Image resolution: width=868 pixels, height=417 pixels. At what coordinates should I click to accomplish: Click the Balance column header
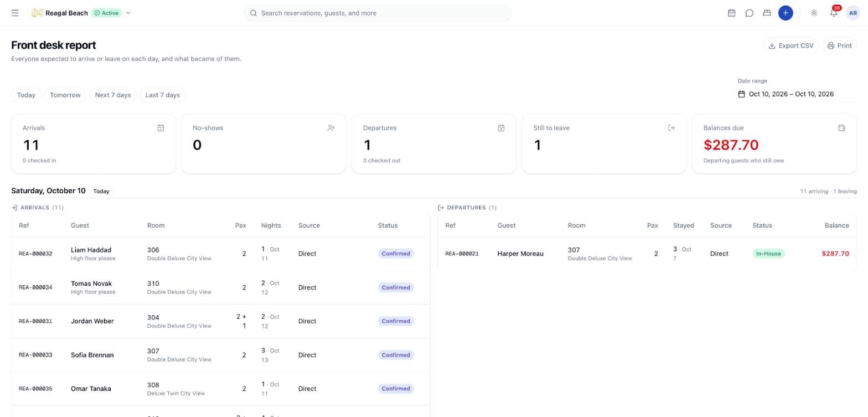pyautogui.click(x=836, y=225)
